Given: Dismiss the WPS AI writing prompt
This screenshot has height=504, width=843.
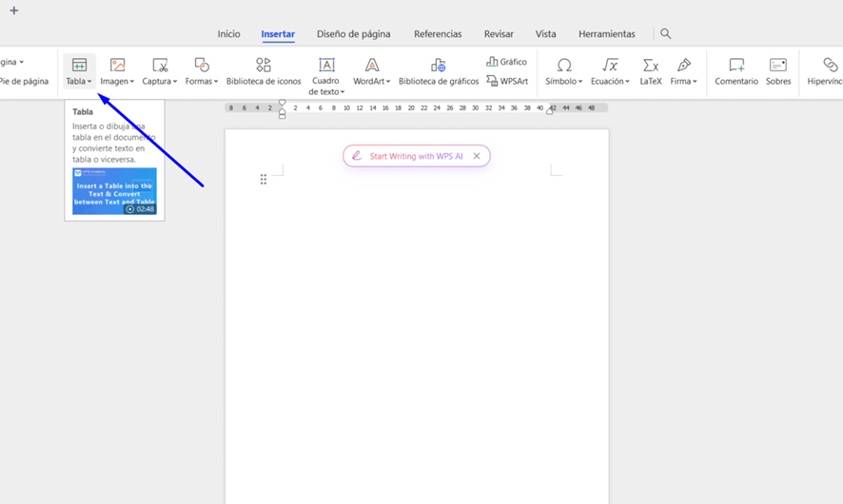Looking at the screenshot, I should 477,156.
